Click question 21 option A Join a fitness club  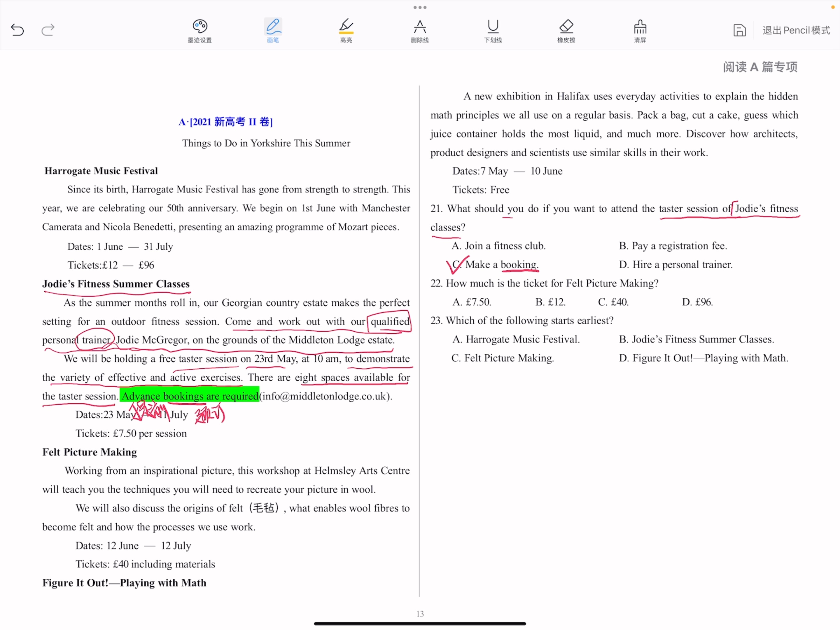[x=498, y=246]
